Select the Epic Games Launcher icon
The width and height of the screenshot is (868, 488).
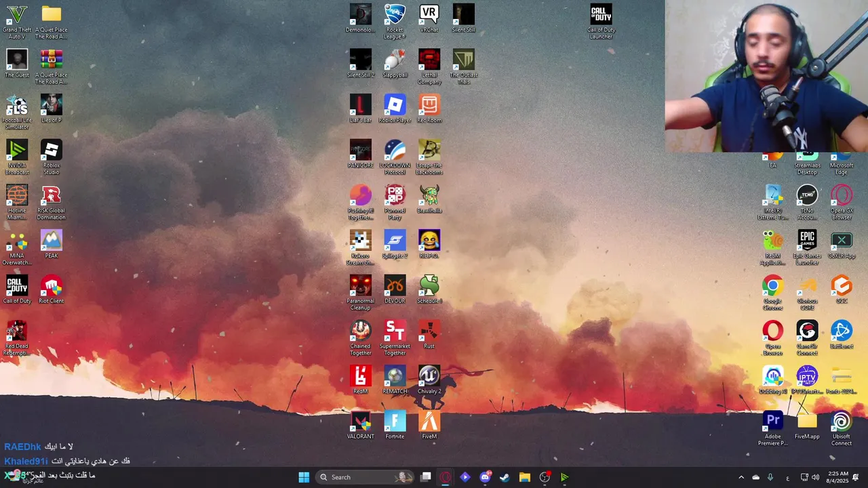click(x=807, y=248)
